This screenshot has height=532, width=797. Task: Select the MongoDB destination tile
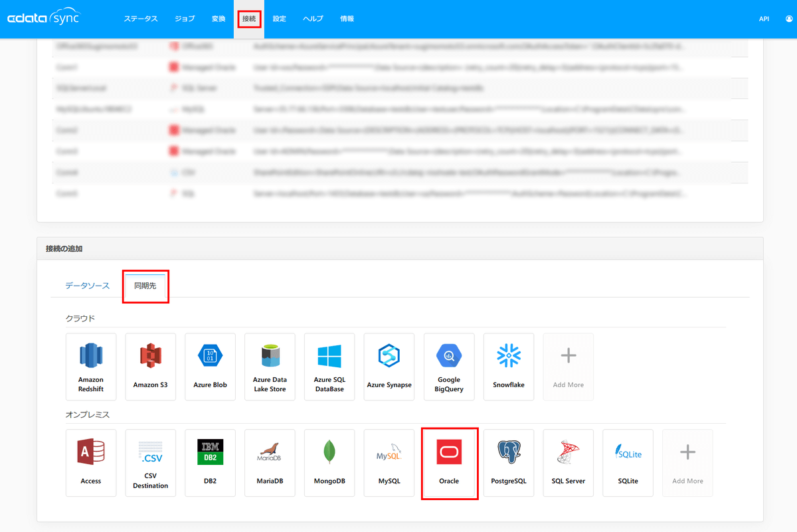click(x=329, y=463)
